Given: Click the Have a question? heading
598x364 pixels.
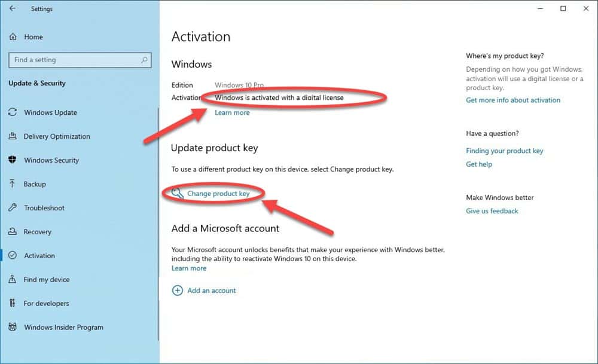Looking at the screenshot, I should pyautogui.click(x=492, y=133).
